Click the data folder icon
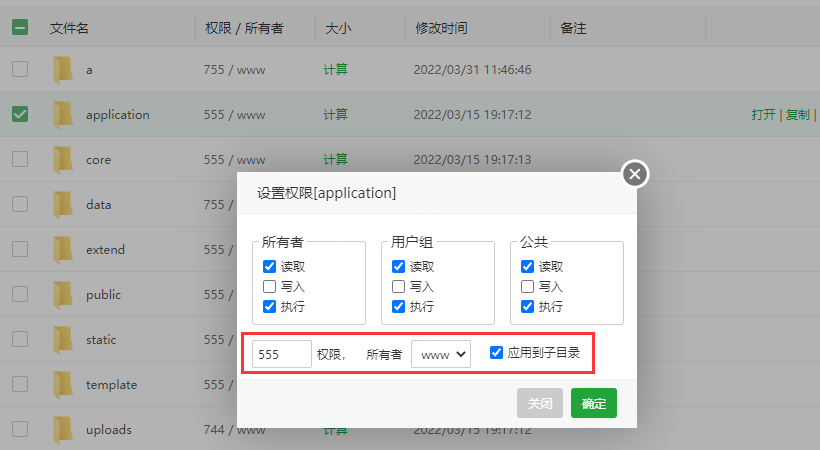820x450 pixels. point(64,204)
